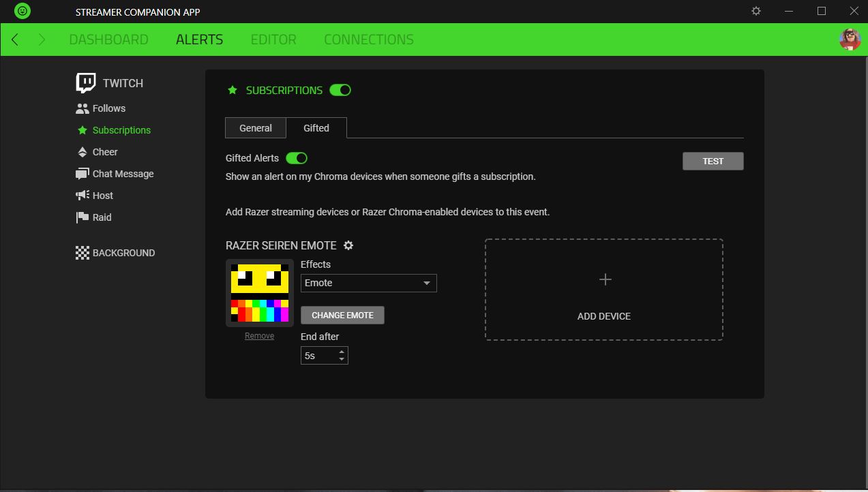Click the Add Device label
The width and height of the screenshot is (868, 492).
pyautogui.click(x=604, y=316)
